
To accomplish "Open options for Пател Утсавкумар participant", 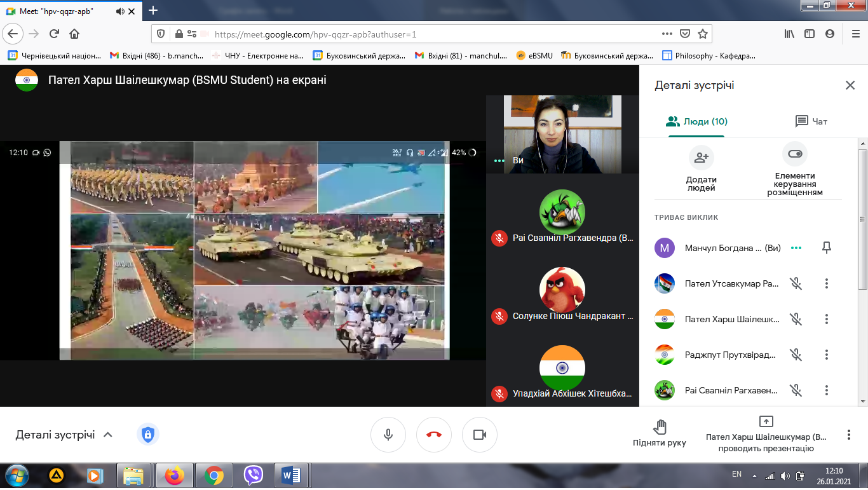I will coord(827,283).
